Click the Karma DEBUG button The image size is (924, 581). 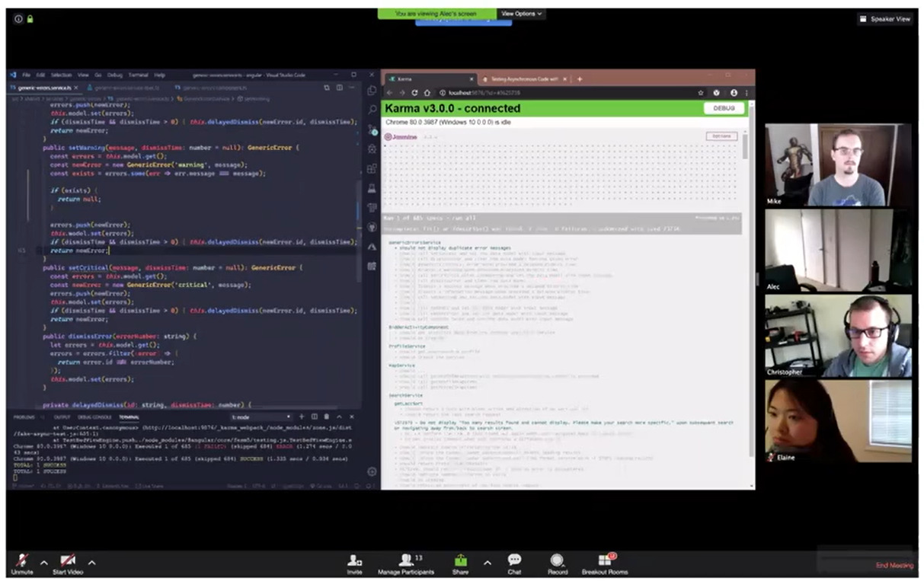[723, 108]
